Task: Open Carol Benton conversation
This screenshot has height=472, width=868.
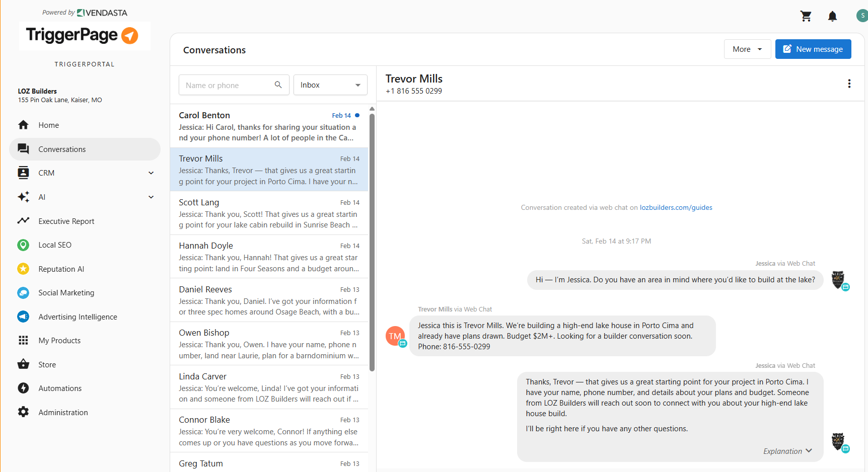Action: pyautogui.click(x=269, y=126)
